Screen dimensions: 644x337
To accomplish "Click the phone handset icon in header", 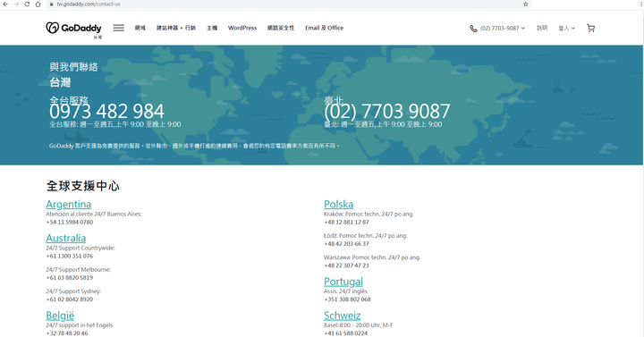I will (x=473, y=29).
